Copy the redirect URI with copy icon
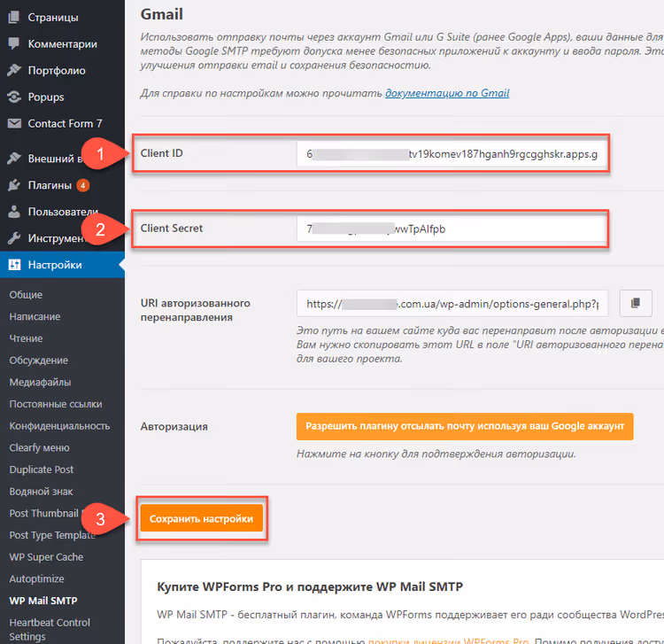The image size is (664, 644). (635, 303)
